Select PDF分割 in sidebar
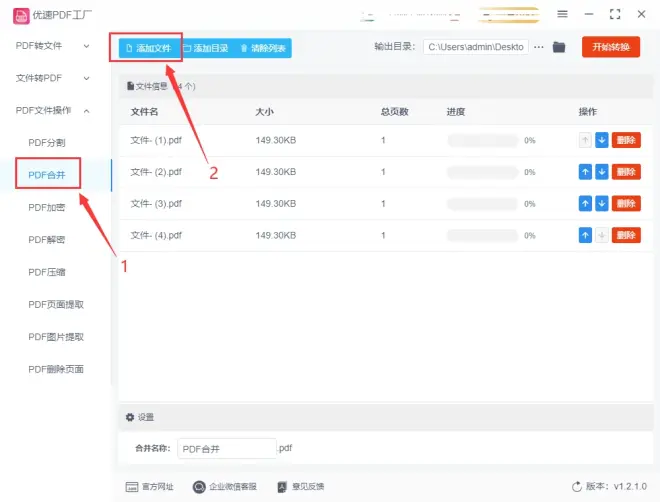Viewport: 660px width, 502px height. (x=47, y=143)
